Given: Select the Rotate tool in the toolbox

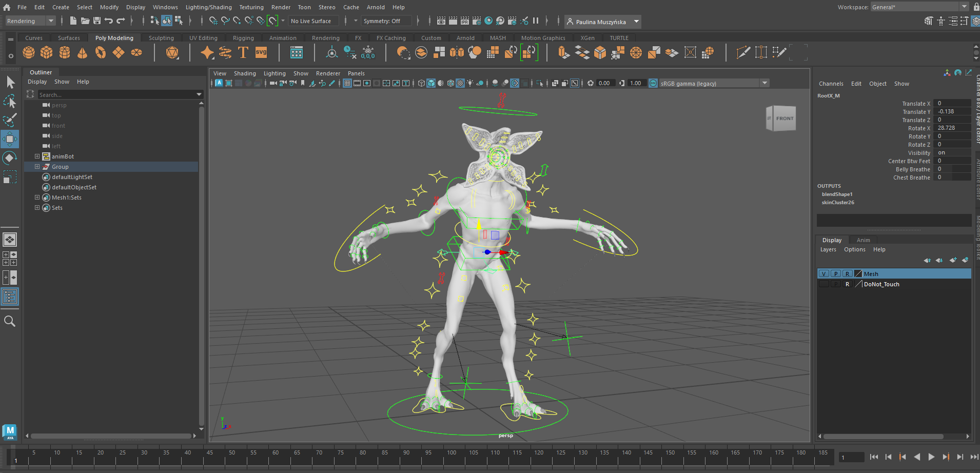Looking at the screenshot, I should tap(10, 158).
